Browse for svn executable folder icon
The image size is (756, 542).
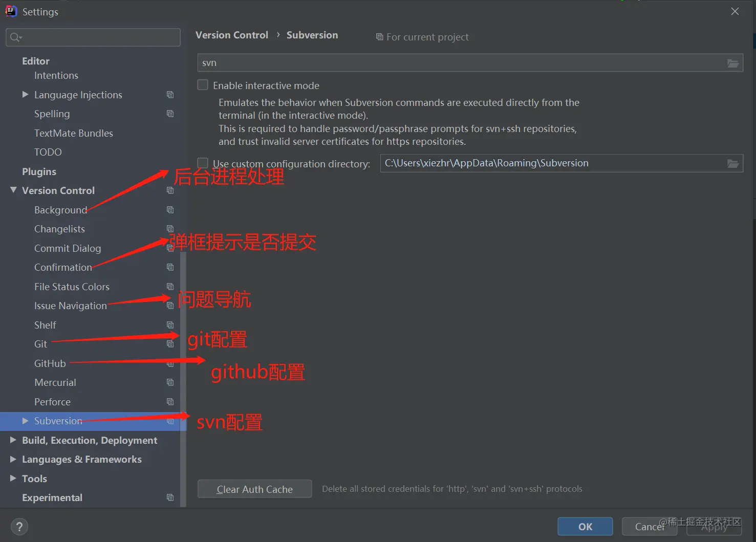(733, 63)
